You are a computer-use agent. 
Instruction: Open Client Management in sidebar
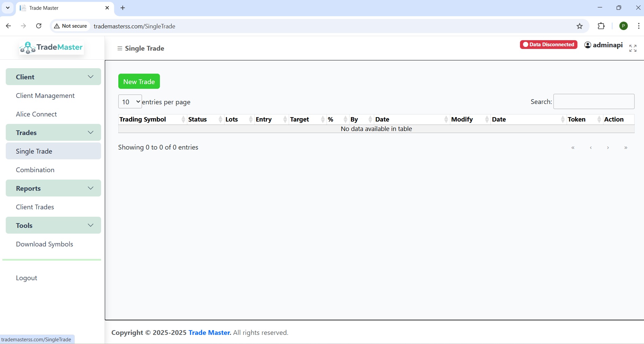45,96
